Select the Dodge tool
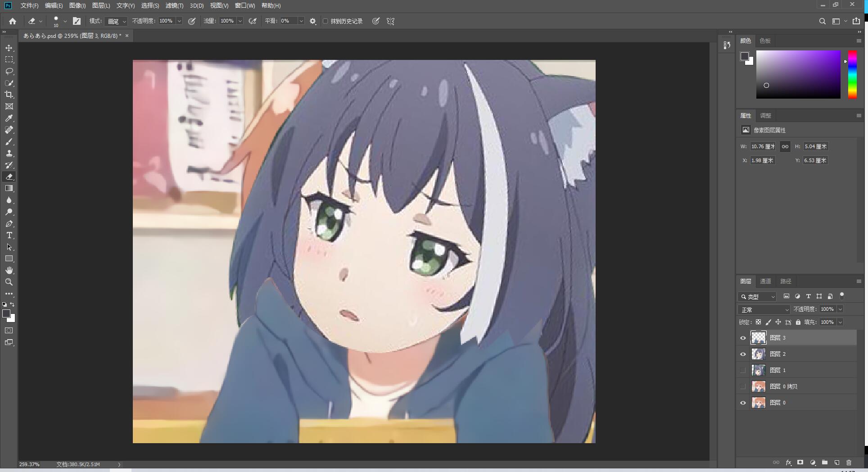The image size is (868, 472). click(9, 212)
